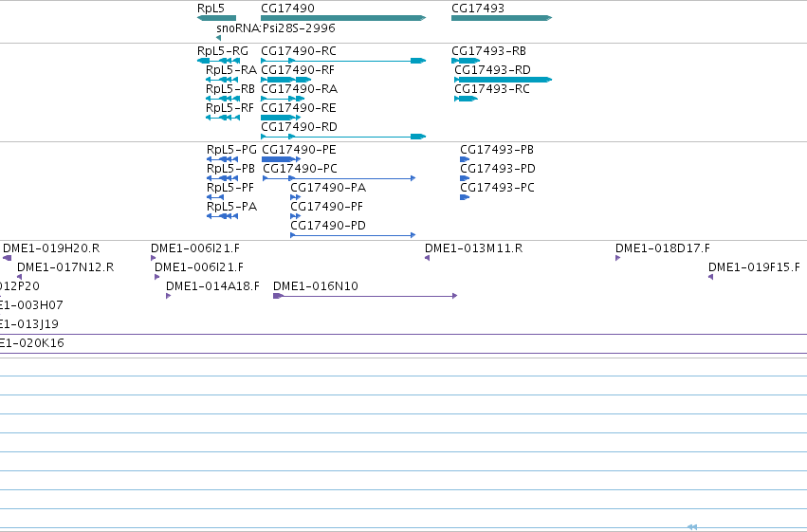The width and height of the screenshot is (807, 532).
Task: Pick protein CG17493-PD
Action: click(x=498, y=169)
